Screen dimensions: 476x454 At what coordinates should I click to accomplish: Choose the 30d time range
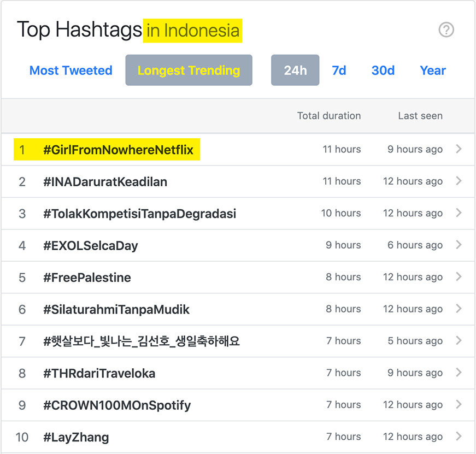[383, 70]
